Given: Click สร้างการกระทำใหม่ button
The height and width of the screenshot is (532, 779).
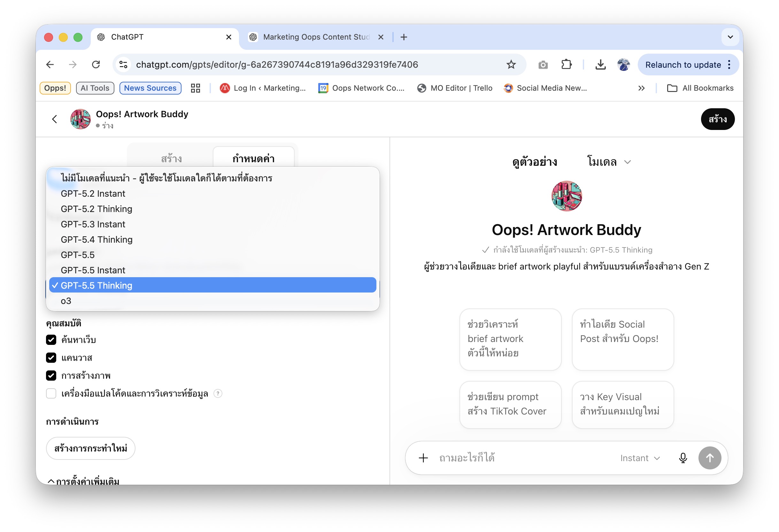Looking at the screenshot, I should pos(90,448).
